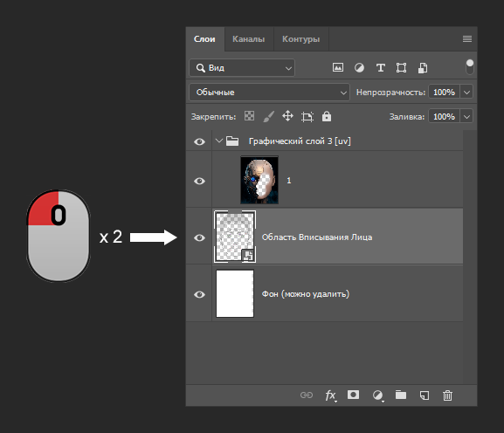Hide the Фон (можно удалить) layer
The height and width of the screenshot is (433, 504).
pyautogui.click(x=199, y=294)
